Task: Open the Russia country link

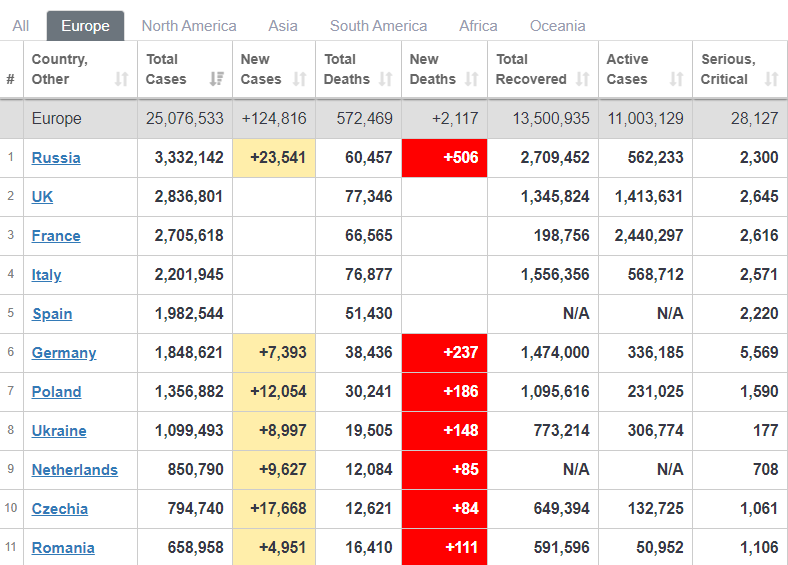Action: point(56,158)
